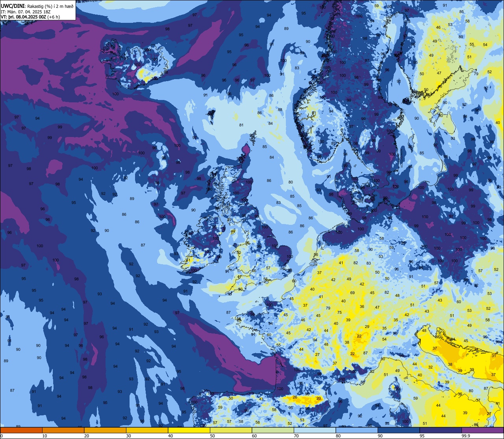Click the 10–20 orange legend swatch
The image size is (504, 439).
[x=63, y=430]
